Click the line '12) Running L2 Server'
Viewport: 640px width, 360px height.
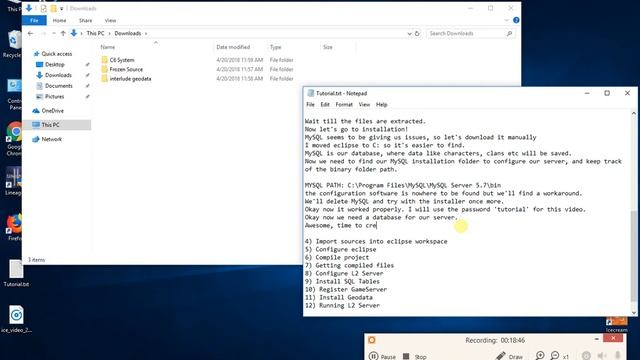click(x=342, y=305)
